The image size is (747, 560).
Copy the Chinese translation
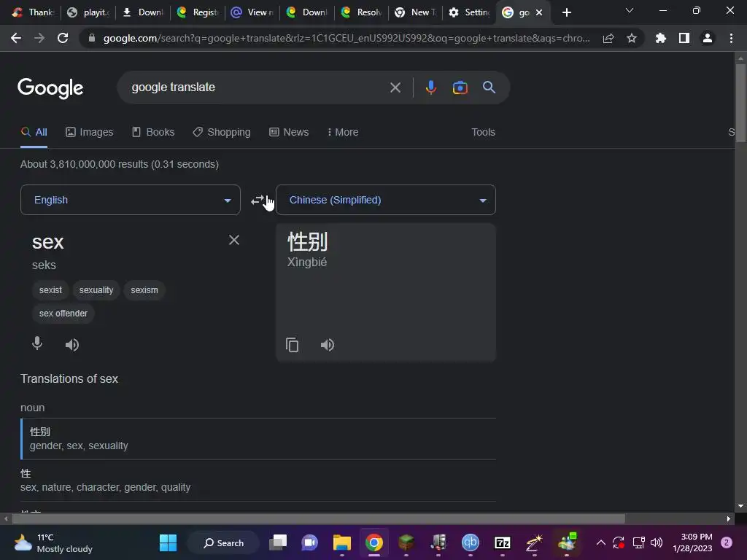point(292,344)
